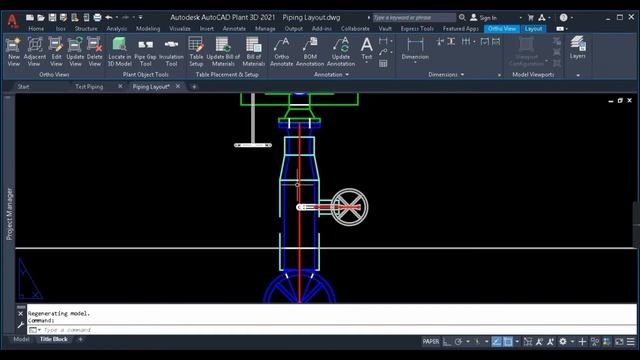The width and height of the screenshot is (640, 360).
Task: Toggle polar tracking in status bar
Action: point(458,342)
